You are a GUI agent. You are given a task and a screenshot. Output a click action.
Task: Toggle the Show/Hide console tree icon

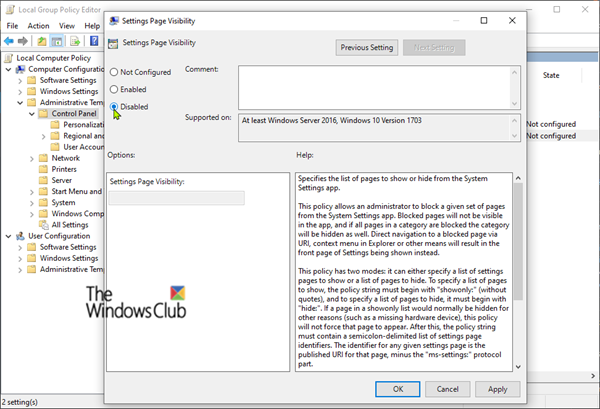point(57,41)
